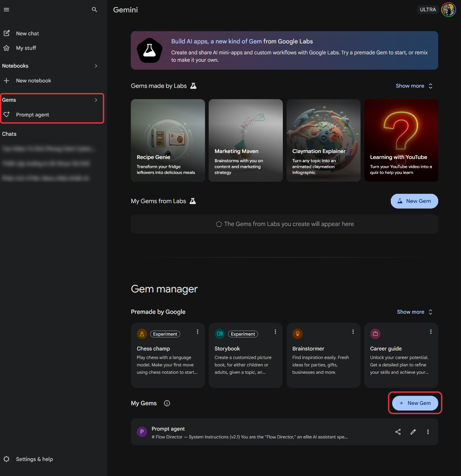This screenshot has height=476, width=461.
Task: Open the Chess champ options menu
Action: point(198,331)
